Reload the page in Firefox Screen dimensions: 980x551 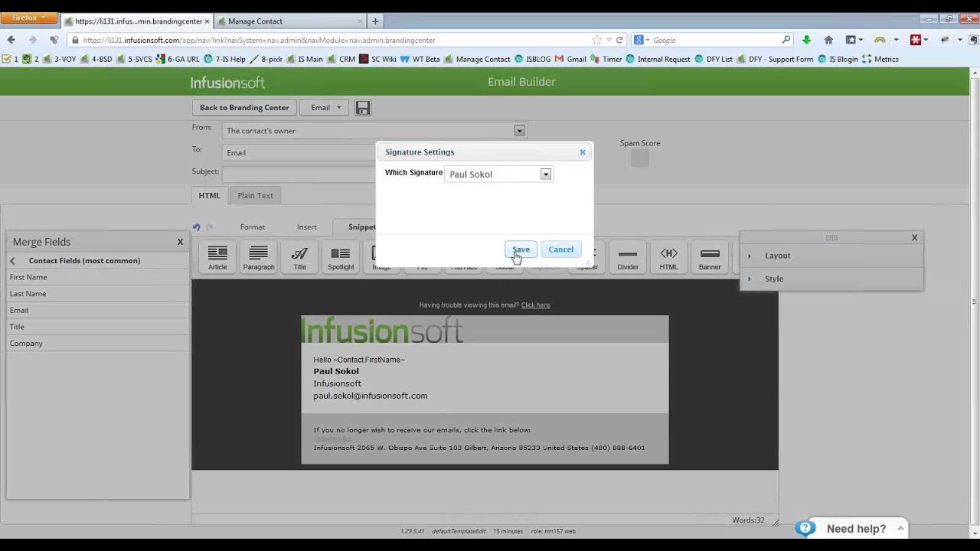coord(619,40)
